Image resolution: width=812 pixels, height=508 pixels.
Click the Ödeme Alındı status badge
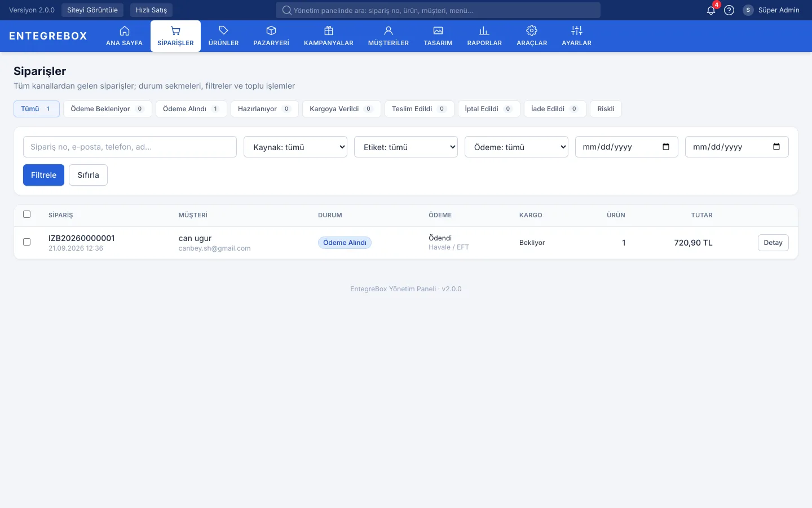pos(345,243)
